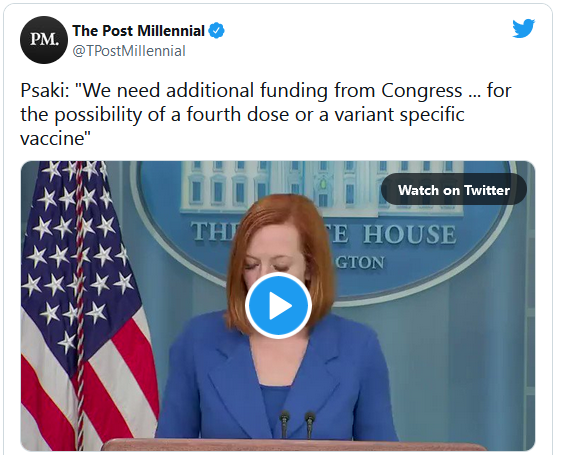Open the PM. profile avatar
The width and height of the screenshot is (573, 455).
point(44,40)
